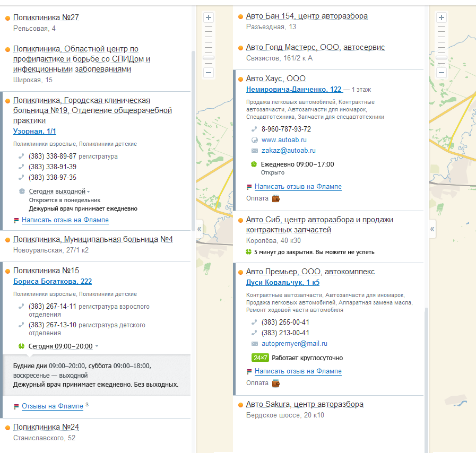476x453 pixels.
Task: Click the wallet payment icon under Авто Премьер
Action: point(275,384)
